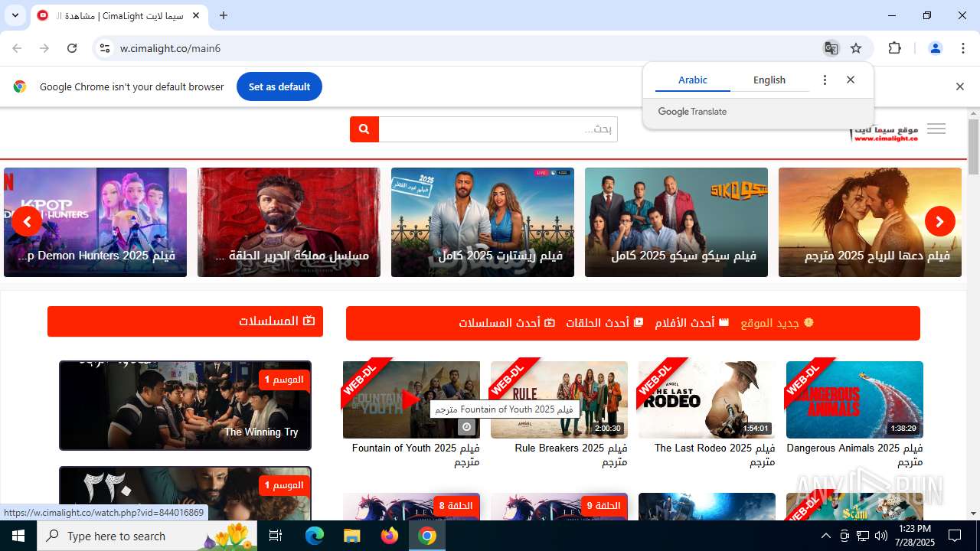The image size is (980, 551).
Task: Click the Set as default button
Action: (279, 86)
